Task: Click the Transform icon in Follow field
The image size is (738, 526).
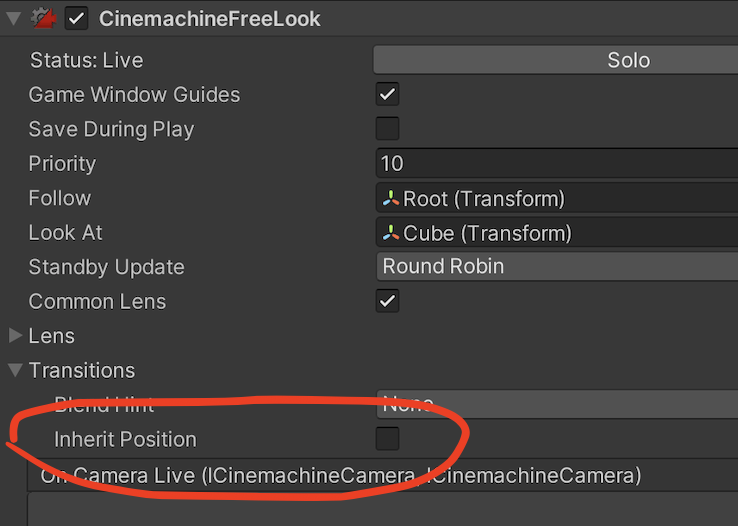Action: [x=390, y=198]
